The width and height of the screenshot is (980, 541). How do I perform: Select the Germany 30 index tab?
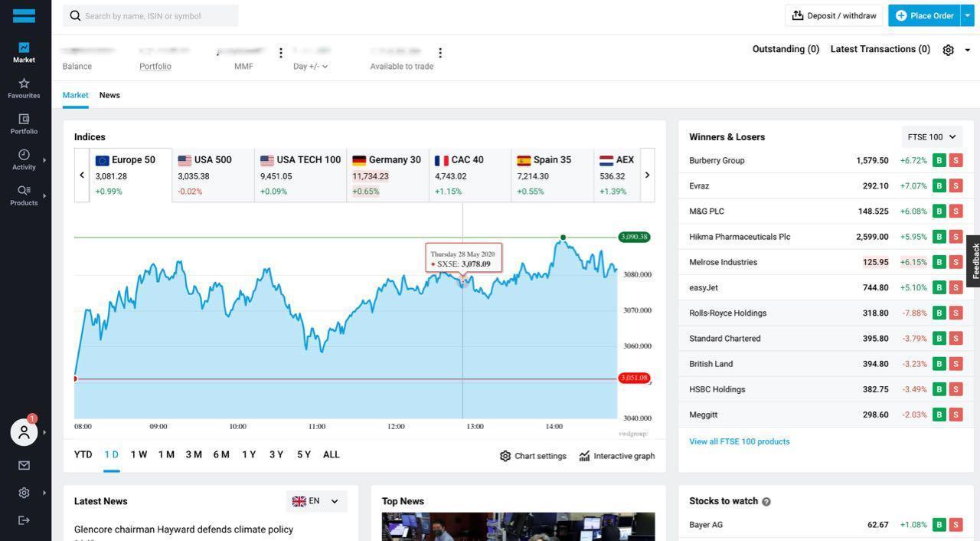[387, 175]
